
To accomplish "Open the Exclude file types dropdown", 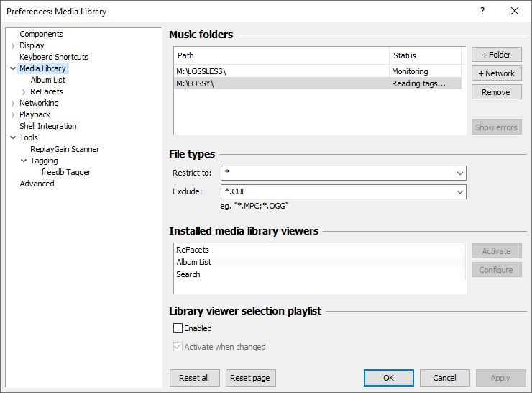I will (x=459, y=192).
